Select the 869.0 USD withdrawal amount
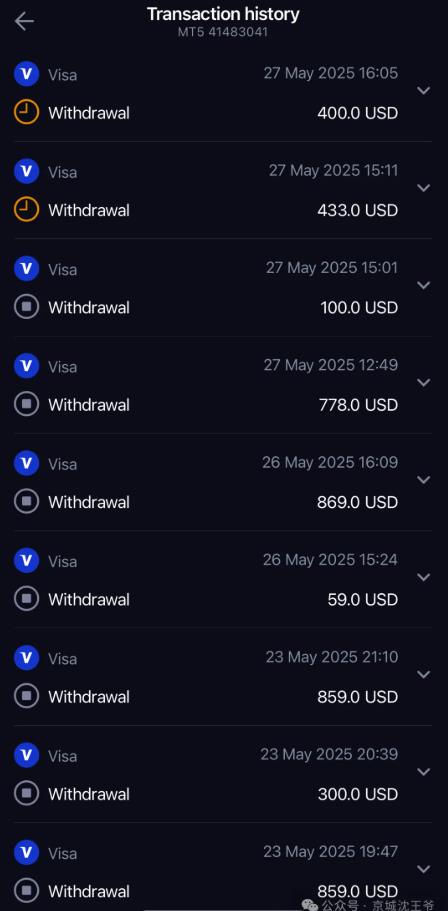The width and height of the screenshot is (448, 911). 357,502
